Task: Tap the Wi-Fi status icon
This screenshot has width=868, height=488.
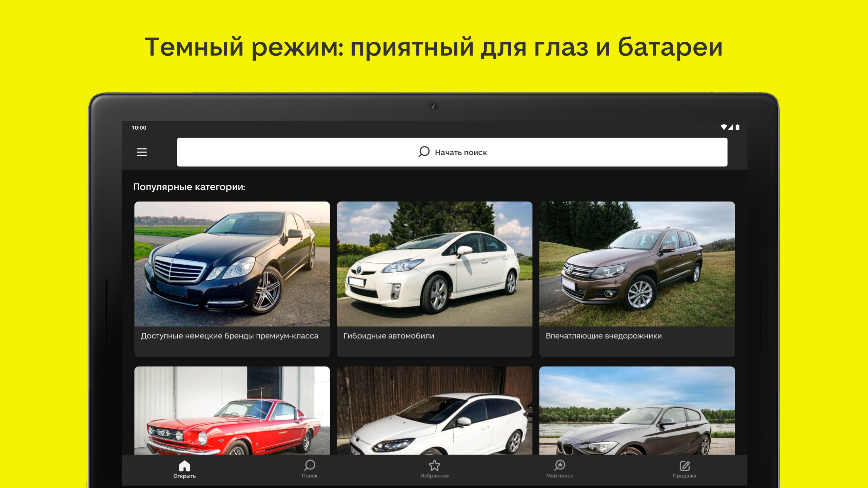Action: coord(724,127)
